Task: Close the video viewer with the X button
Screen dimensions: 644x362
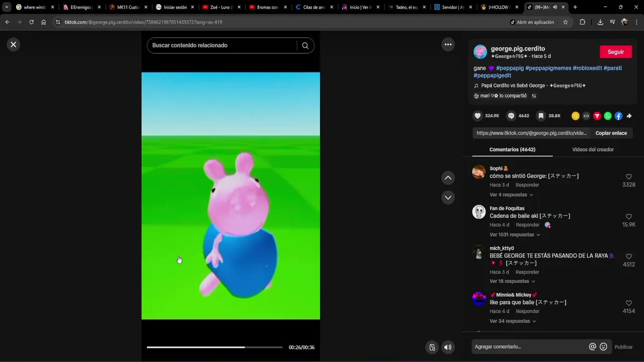Action: click(14, 44)
